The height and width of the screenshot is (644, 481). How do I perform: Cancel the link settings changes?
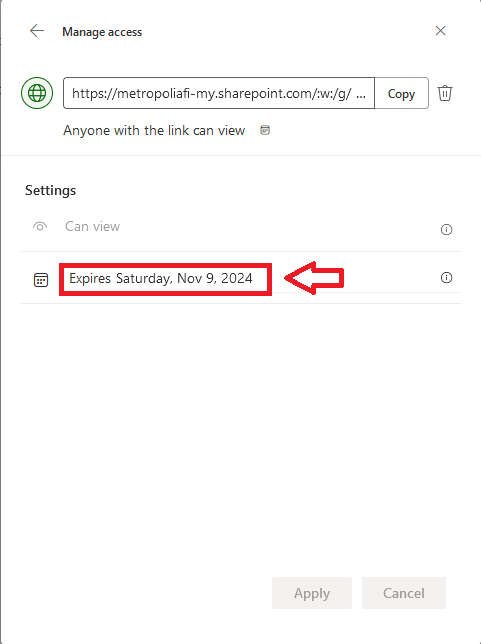tap(404, 593)
